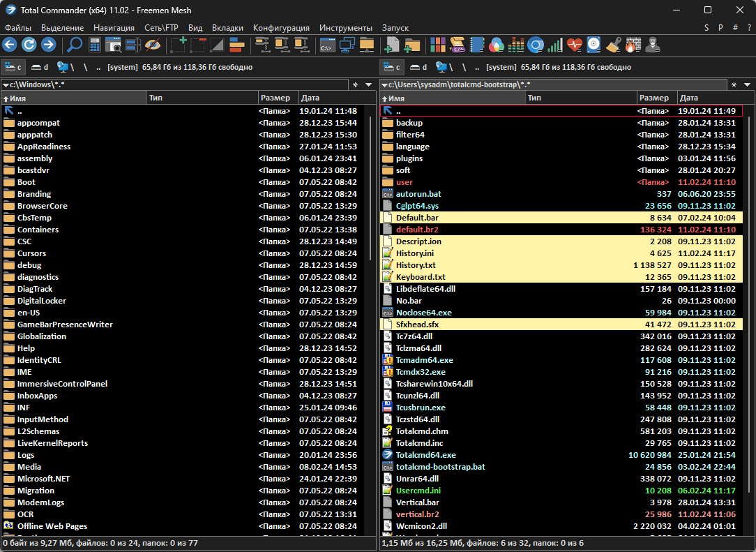Viewport: 756px width, 552px height.
Task: Select drive d in left panel
Action: (x=40, y=67)
